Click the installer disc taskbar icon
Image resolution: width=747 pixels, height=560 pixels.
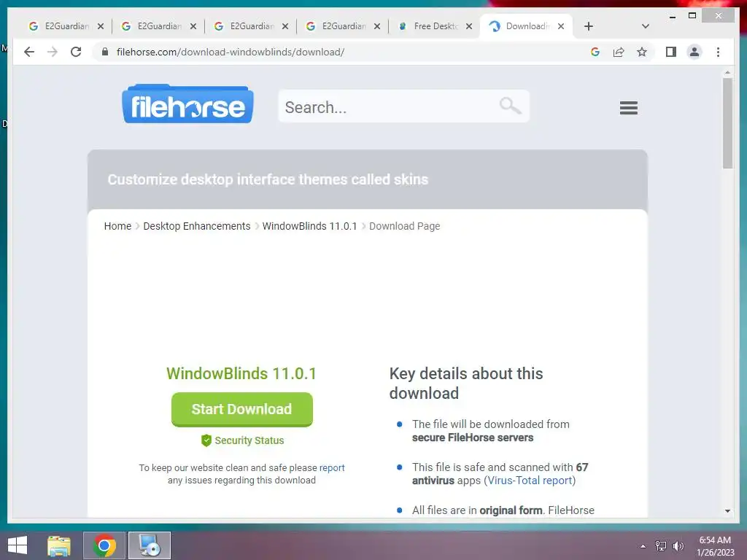150,545
